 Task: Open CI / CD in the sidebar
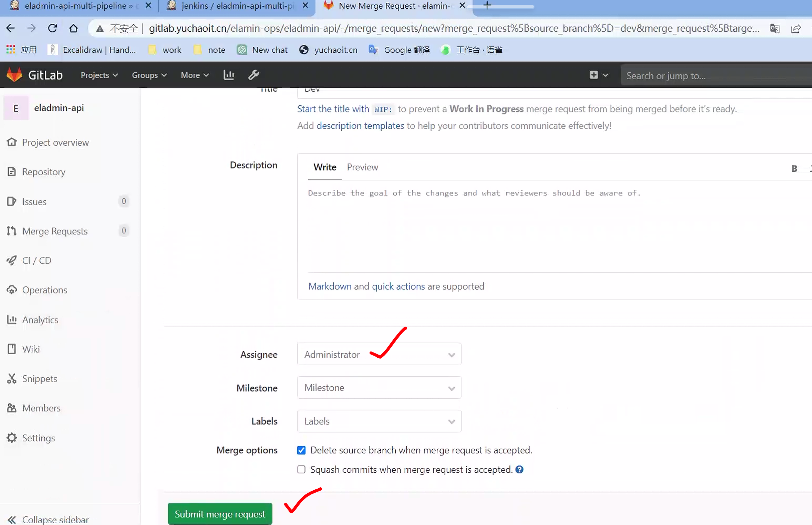pyautogui.click(x=36, y=260)
